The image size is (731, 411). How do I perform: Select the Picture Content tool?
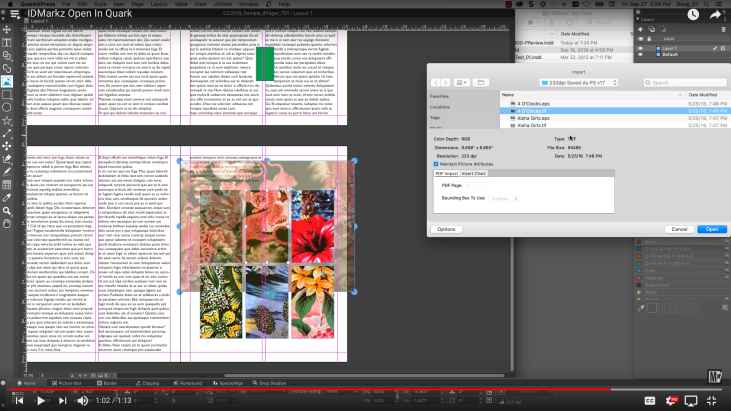pos(7,81)
